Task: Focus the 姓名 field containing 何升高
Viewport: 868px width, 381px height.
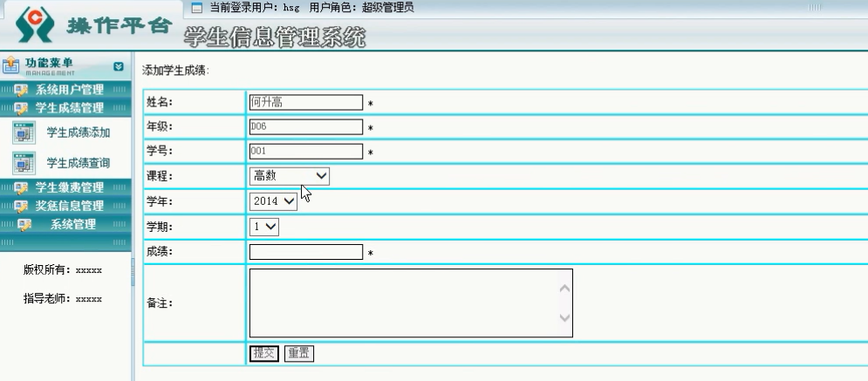Action: point(305,102)
